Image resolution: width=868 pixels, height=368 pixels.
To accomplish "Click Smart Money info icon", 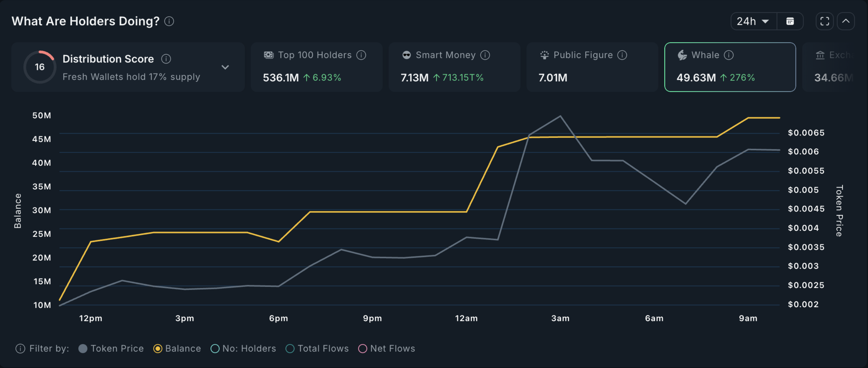I will coord(485,55).
